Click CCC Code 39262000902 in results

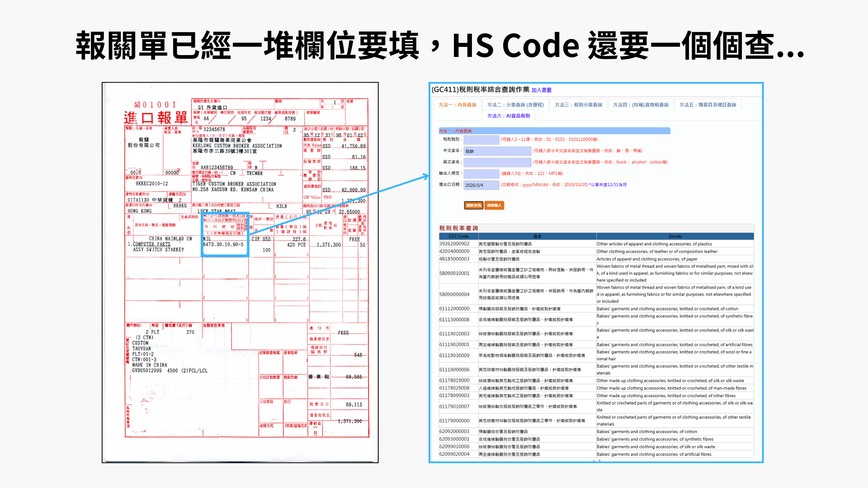coord(454,244)
